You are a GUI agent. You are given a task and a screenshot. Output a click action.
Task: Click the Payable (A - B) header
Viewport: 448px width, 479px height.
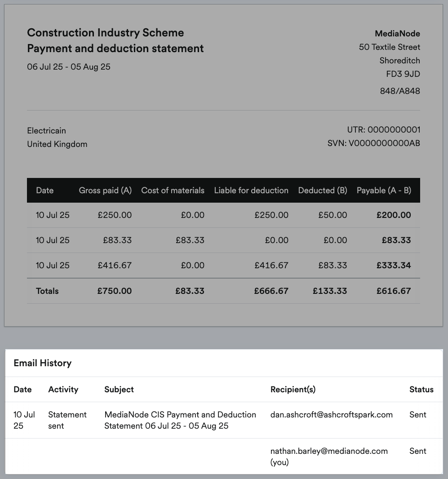[x=384, y=191]
